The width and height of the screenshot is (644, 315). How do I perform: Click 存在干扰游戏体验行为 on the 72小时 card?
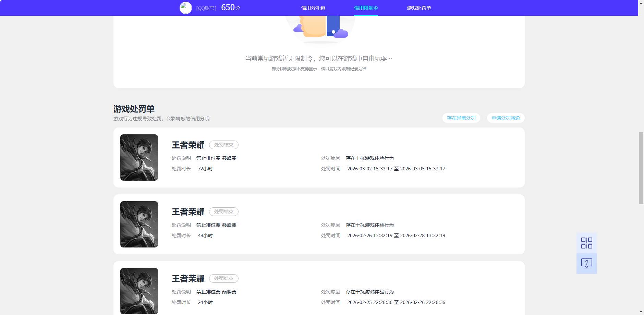(x=370, y=158)
